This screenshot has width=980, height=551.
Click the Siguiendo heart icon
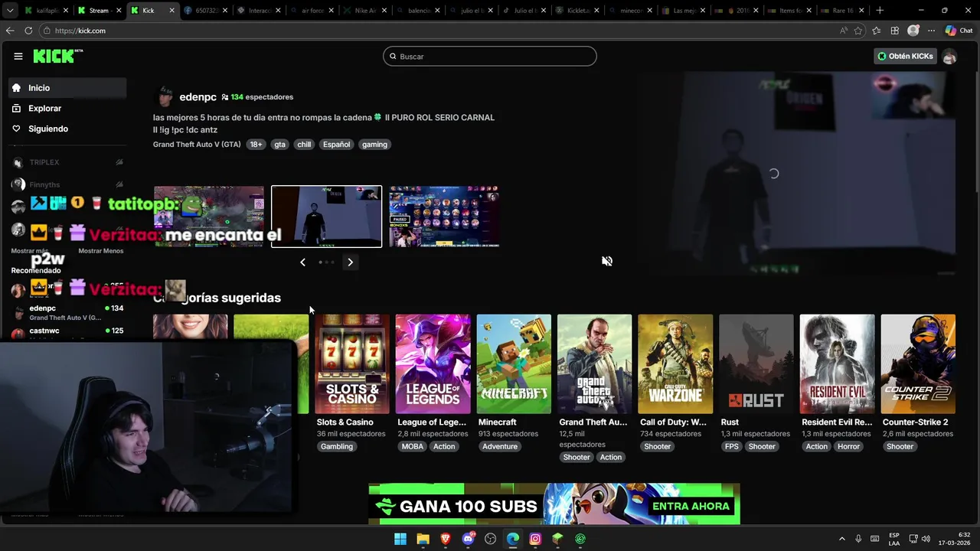click(x=16, y=129)
